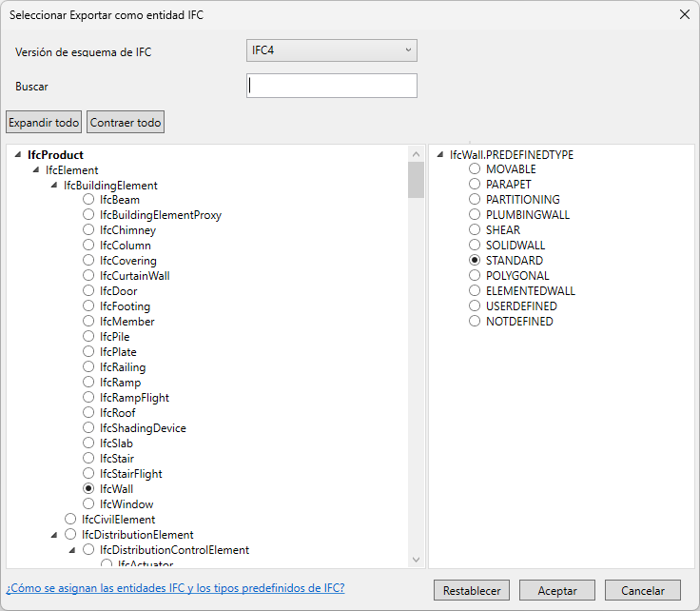Open the IFC schema version dropdown
This screenshot has width=700, height=611.
331,50
